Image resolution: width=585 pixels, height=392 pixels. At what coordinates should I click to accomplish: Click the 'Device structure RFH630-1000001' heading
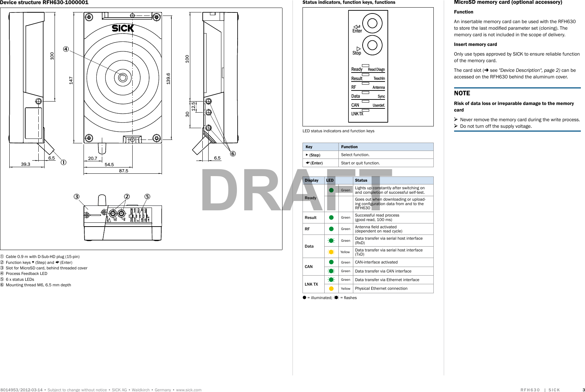coord(44,2)
